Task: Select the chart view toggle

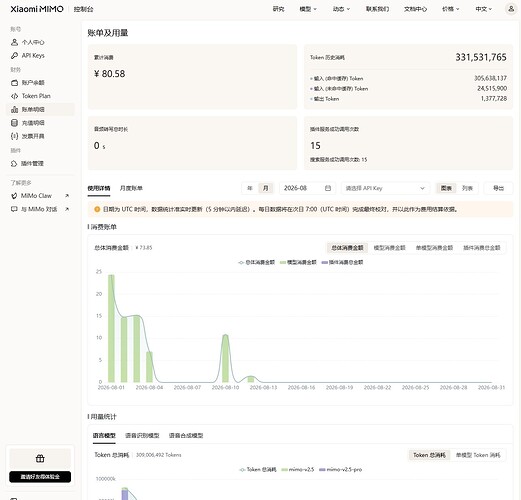Action: tap(446, 188)
